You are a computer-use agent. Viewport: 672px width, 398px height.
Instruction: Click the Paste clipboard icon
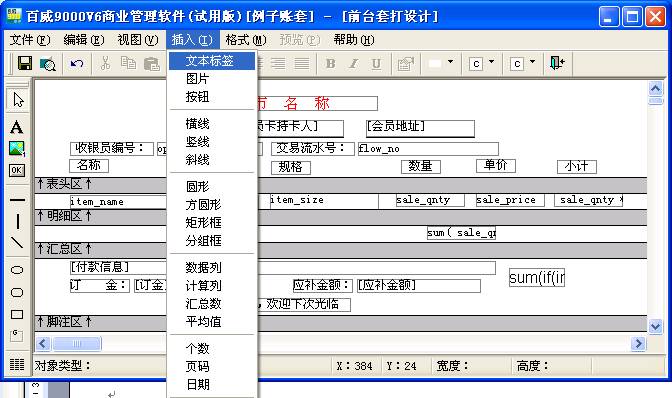(x=151, y=63)
